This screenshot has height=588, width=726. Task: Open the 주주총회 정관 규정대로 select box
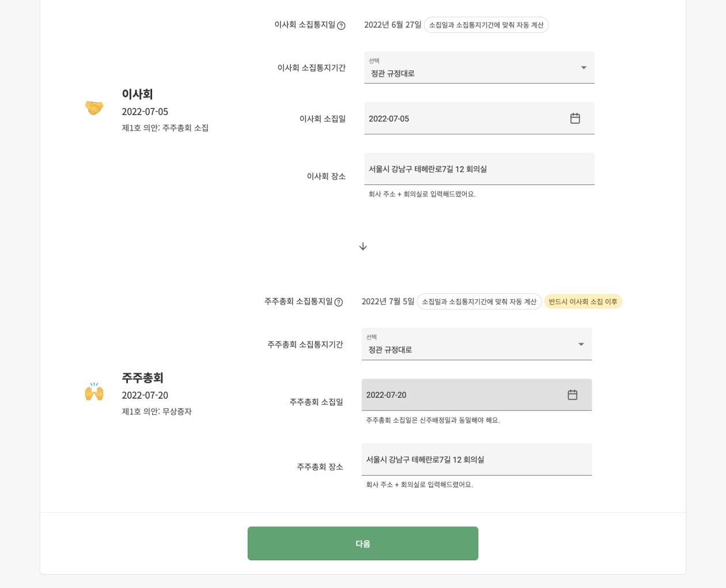tap(470, 345)
